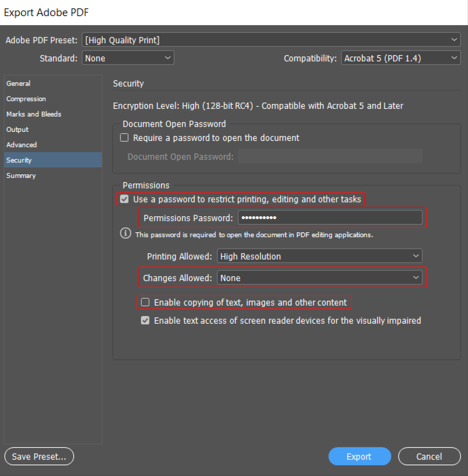The width and height of the screenshot is (468, 476).
Task: Open the Advanced section
Action: (x=21, y=145)
